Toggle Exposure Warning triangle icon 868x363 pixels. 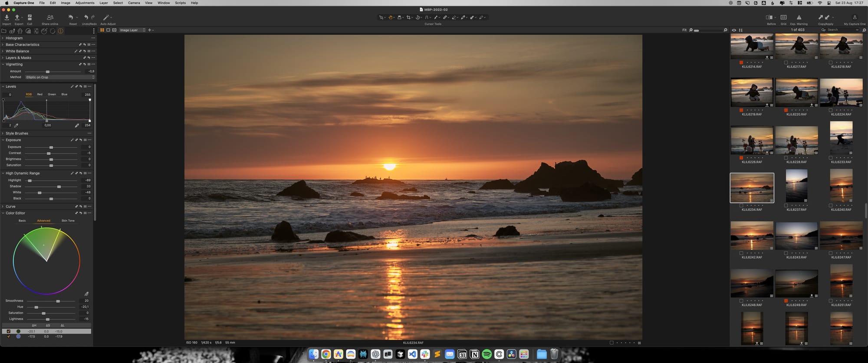(x=799, y=17)
